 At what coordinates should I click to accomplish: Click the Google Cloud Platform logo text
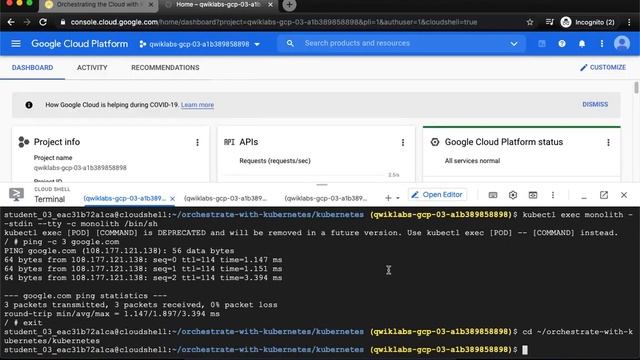(x=80, y=44)
